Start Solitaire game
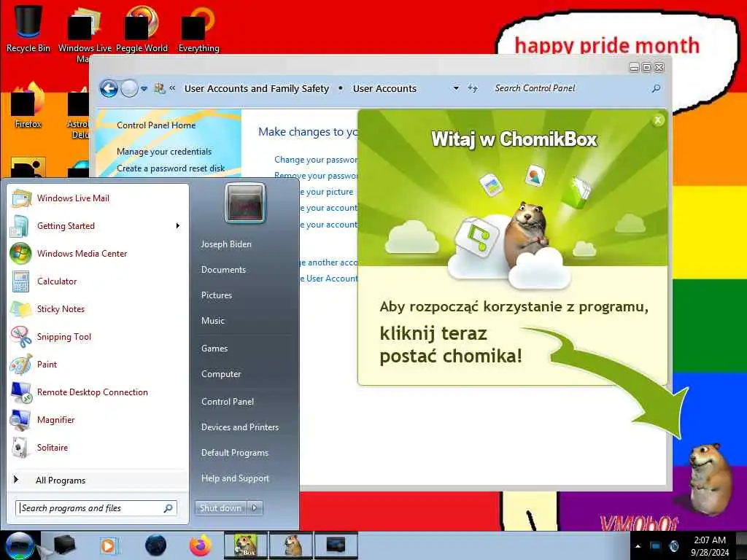Screen dimensions: 747x560 (98, 447)
